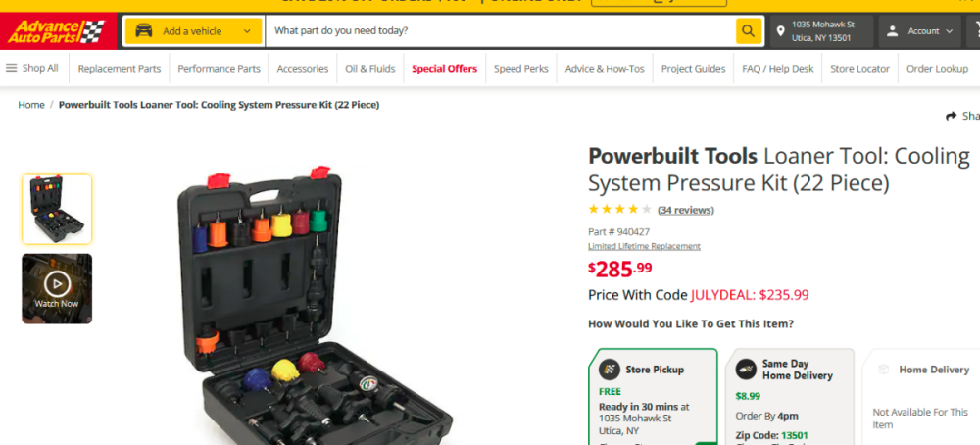Open the Special Offers menu item
The width and height of the screenshot is (980, 445).
(444, 69)
